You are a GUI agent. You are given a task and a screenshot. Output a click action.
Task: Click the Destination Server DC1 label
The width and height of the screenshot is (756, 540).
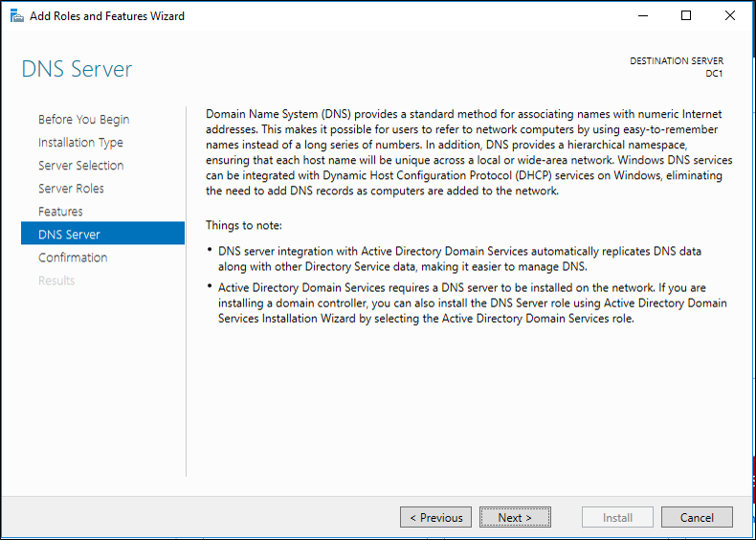pos(677,67)
